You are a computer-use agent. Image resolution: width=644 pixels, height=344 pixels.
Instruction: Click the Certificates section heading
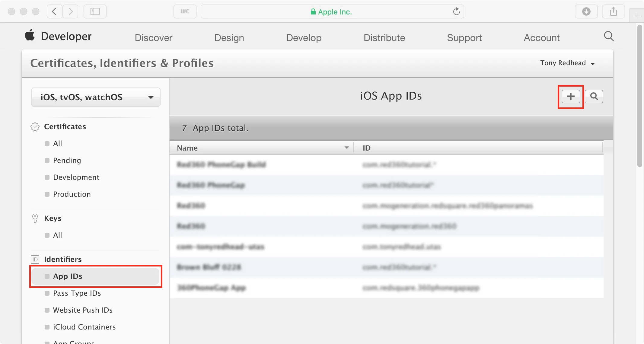pos(65,127)
